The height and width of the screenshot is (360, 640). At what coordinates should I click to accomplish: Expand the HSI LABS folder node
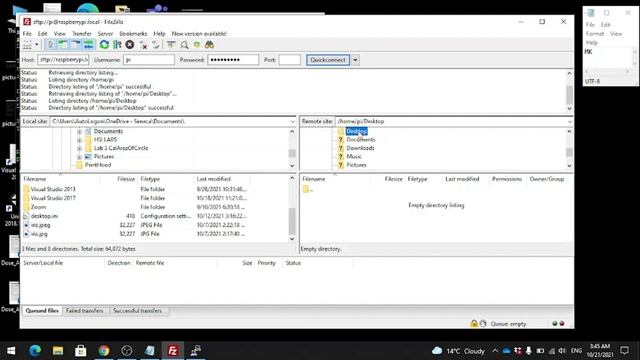80,140
